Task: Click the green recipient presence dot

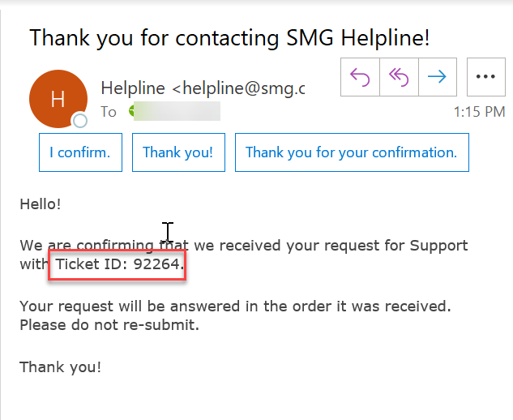Action: pos(133,112)
